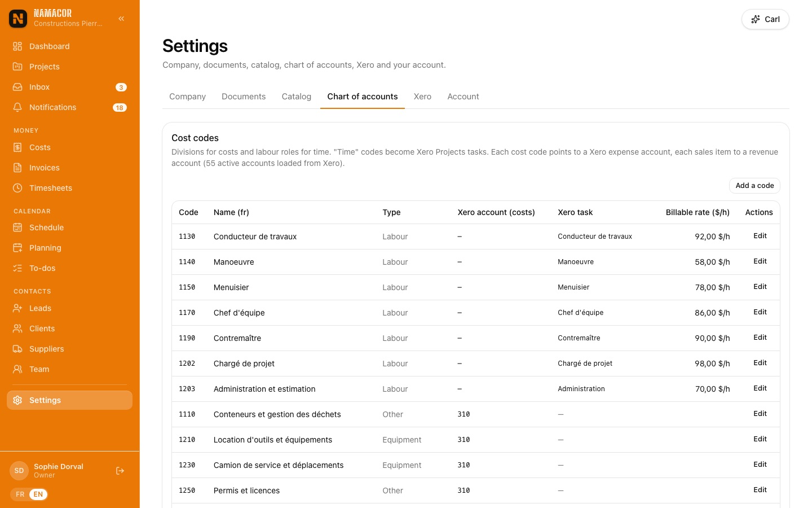Edit the Chef d'équipe code
Viewport: 812px width, 508px height.
pos(760,312)
